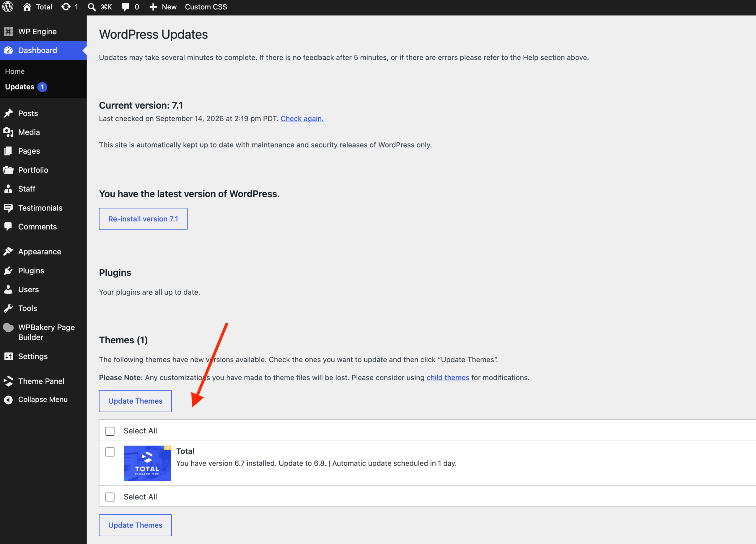
Task: Check the Total theme checkbox
Action: (110, 452)
